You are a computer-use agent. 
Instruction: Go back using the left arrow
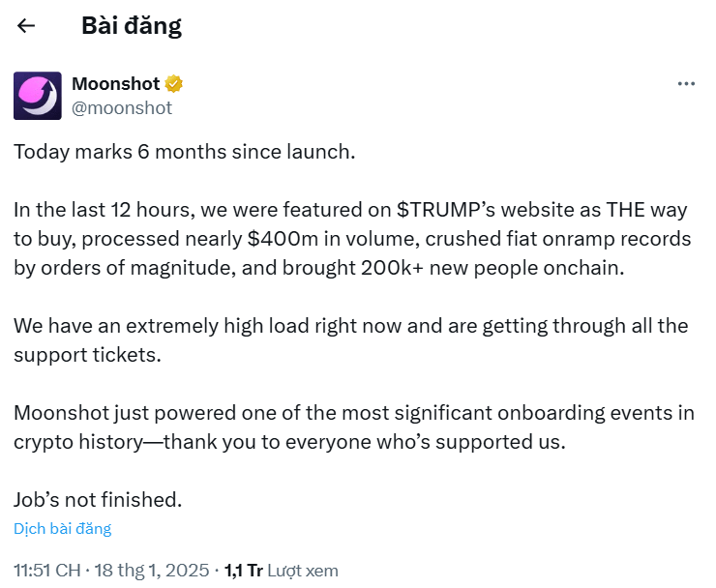click(26, 25)
